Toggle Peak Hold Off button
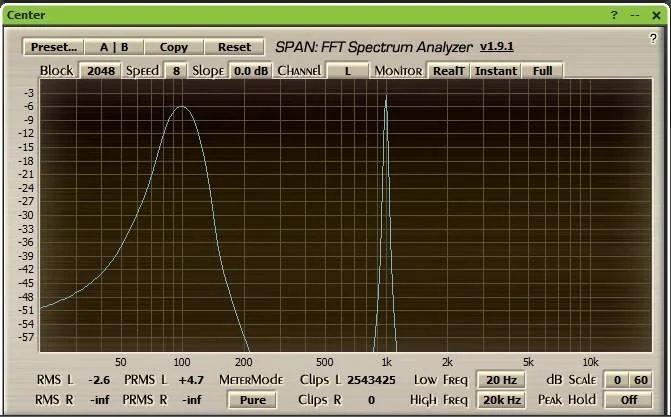Screen dimensions: 671x417 [628, 399]
